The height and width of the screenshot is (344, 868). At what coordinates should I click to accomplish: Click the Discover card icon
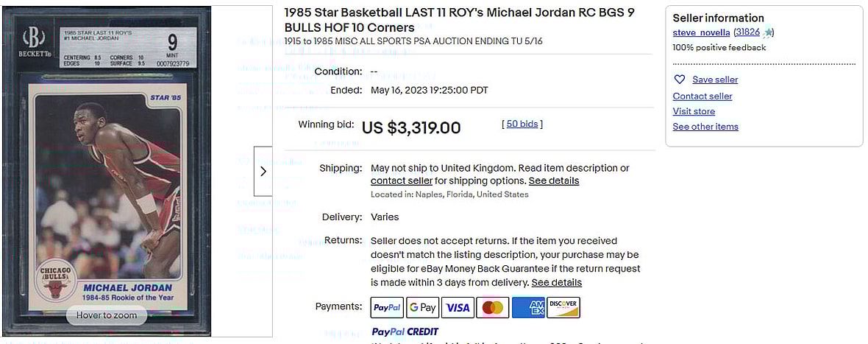[x=563, y=307]
